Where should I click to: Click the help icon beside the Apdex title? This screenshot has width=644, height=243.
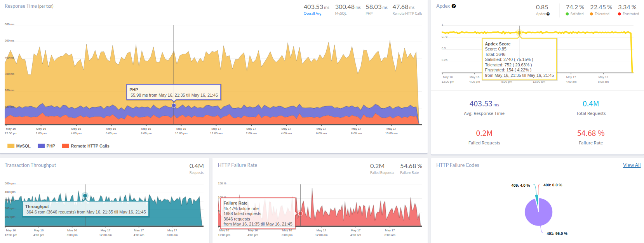[x=454, y=6]
